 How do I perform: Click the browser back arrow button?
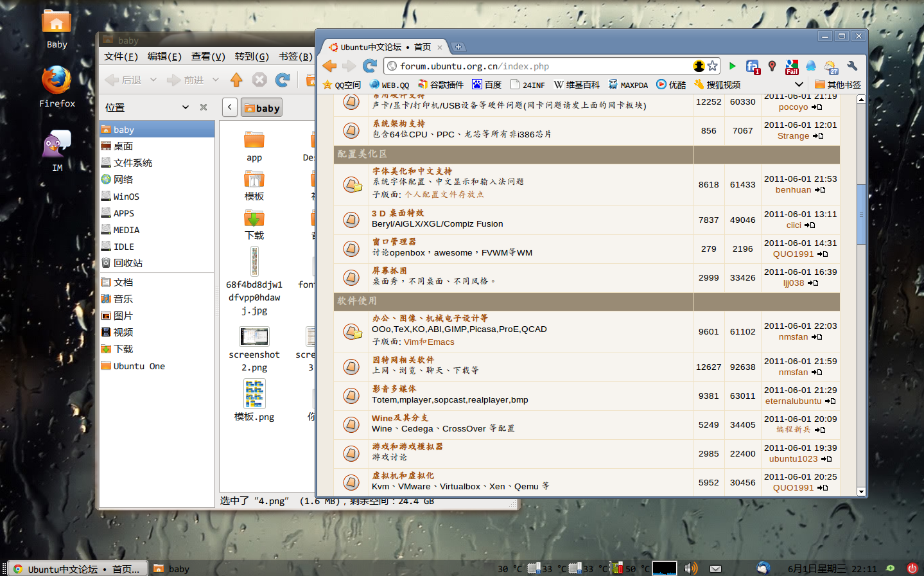tap(330, 66)
